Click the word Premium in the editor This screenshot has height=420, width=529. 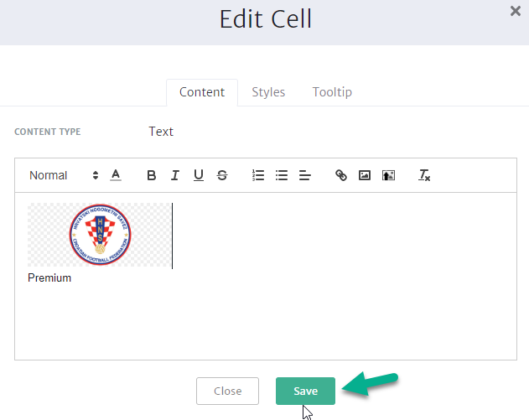(x=49, y=278)
